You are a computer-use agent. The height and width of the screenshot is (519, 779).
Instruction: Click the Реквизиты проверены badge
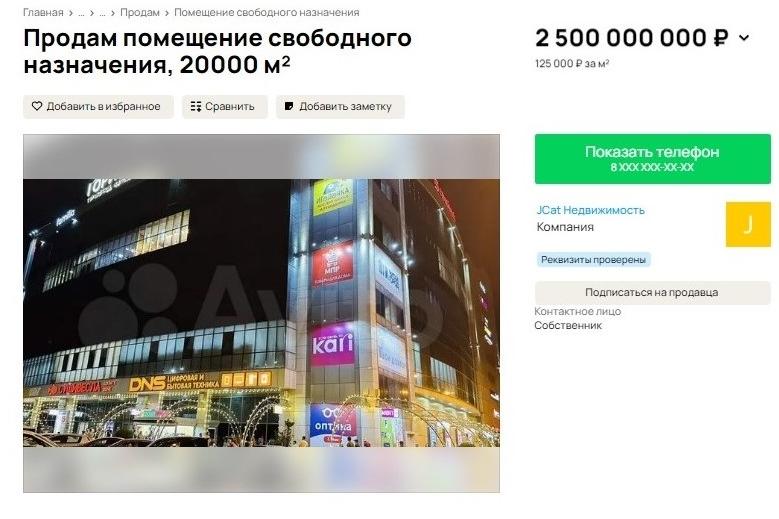pyautogui.click(x=593, y=260)
